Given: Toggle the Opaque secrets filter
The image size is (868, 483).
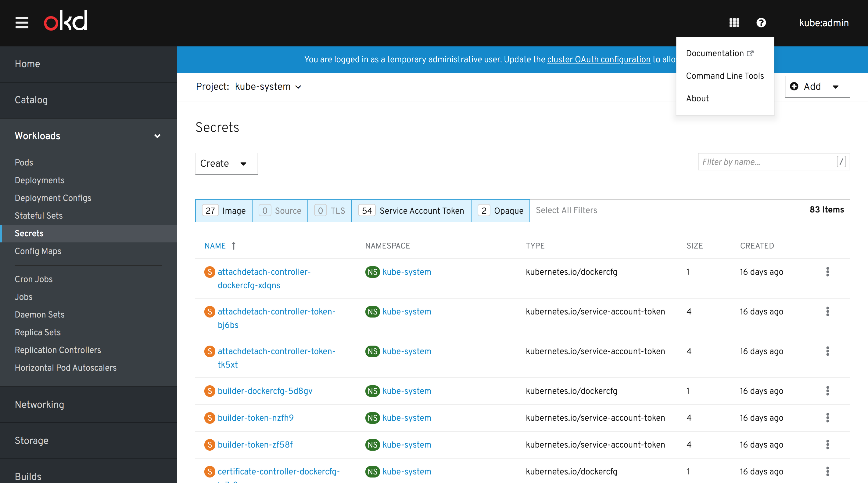Looking at the screenshot, I should 500,210.
